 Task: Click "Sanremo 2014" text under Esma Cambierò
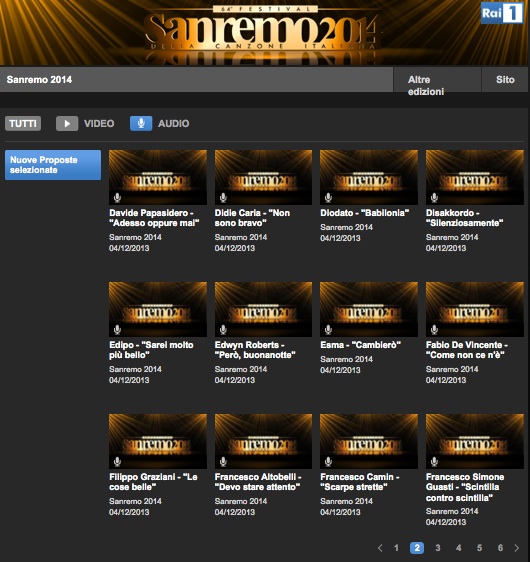[346, 359]
